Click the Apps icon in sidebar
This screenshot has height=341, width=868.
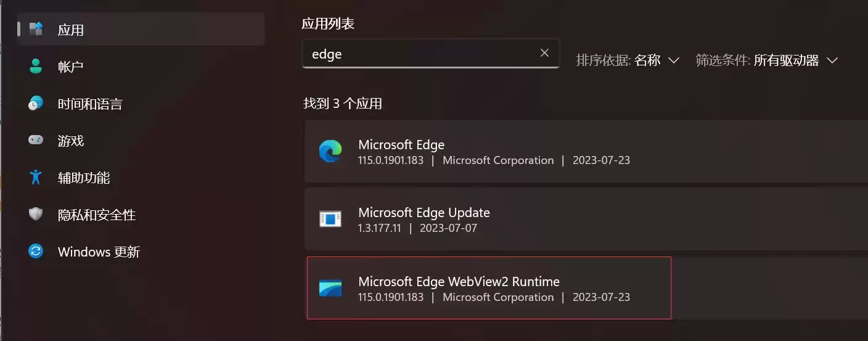point(36,29)
